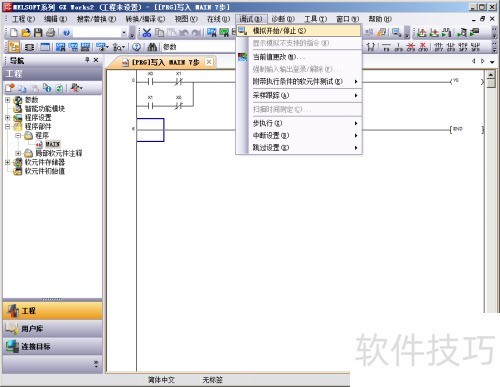
Task: Click the F9 horizontal line ladder icon
Action: pyautogui.click(x=386, y=47)
